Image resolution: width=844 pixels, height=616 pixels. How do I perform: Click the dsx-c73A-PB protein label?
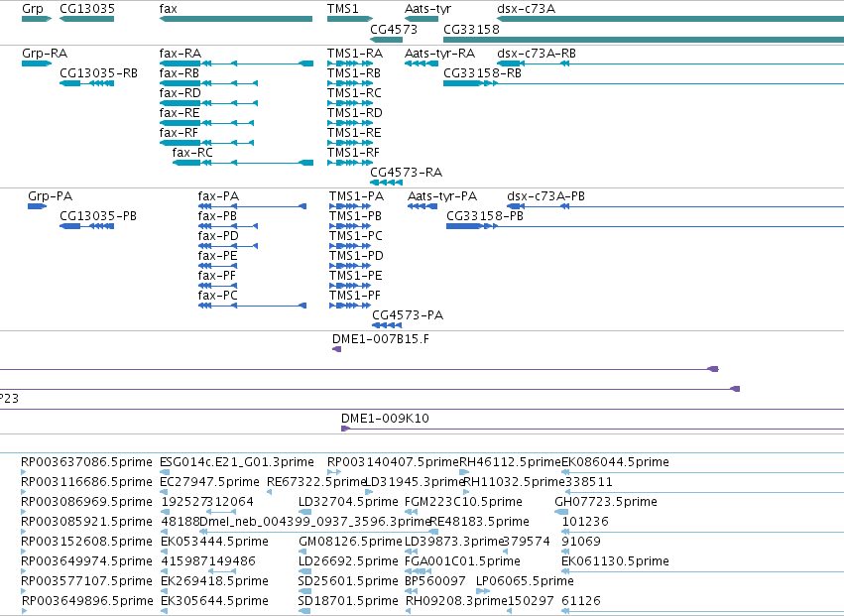(x=545, y=196)
